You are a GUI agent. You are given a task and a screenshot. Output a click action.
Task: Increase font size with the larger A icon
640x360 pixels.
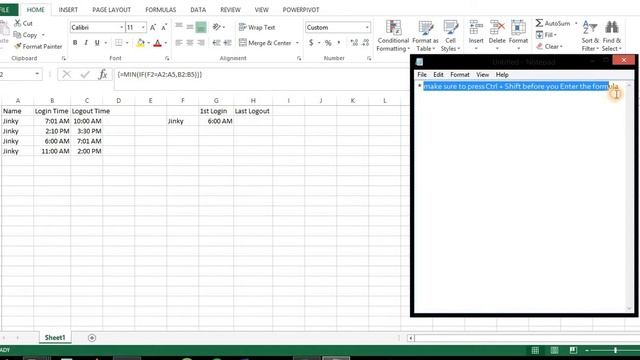[x=153, y=27]
